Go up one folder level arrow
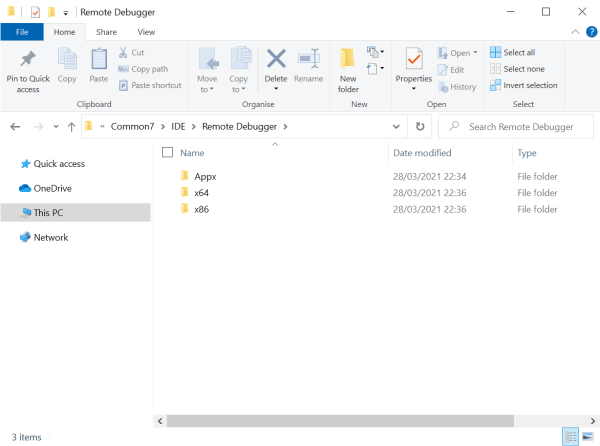 pos(72,127)
